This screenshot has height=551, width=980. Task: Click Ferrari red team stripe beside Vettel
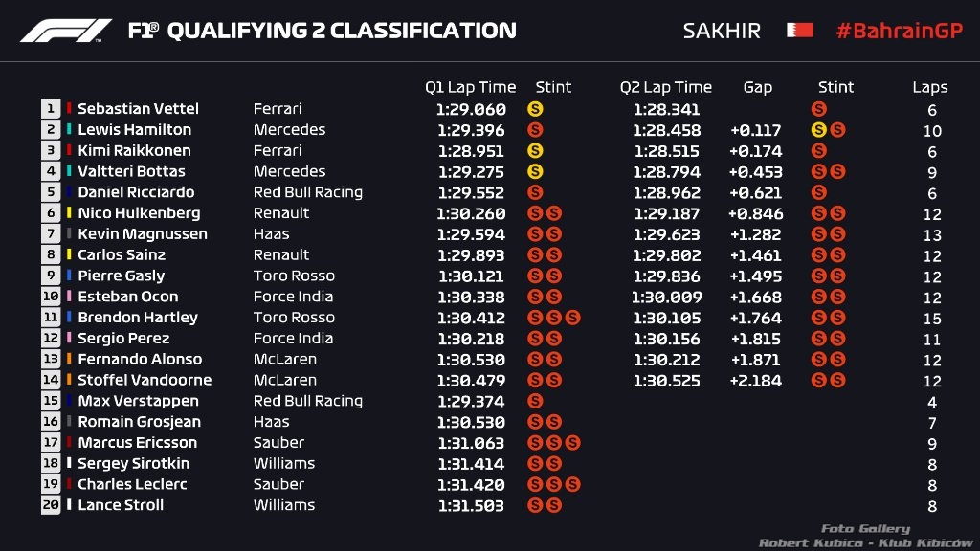[x=69, y=109]
